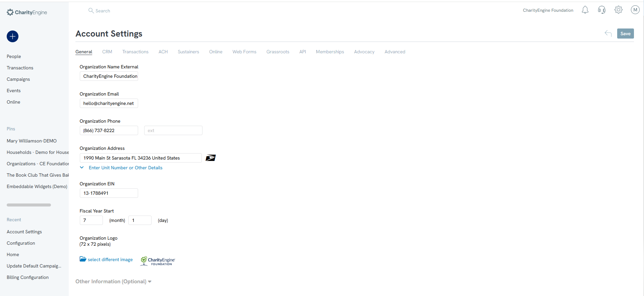Open pinned The Book Club That Gives Back
This screenshot has width=644, height=296.
tap(38, 175)
